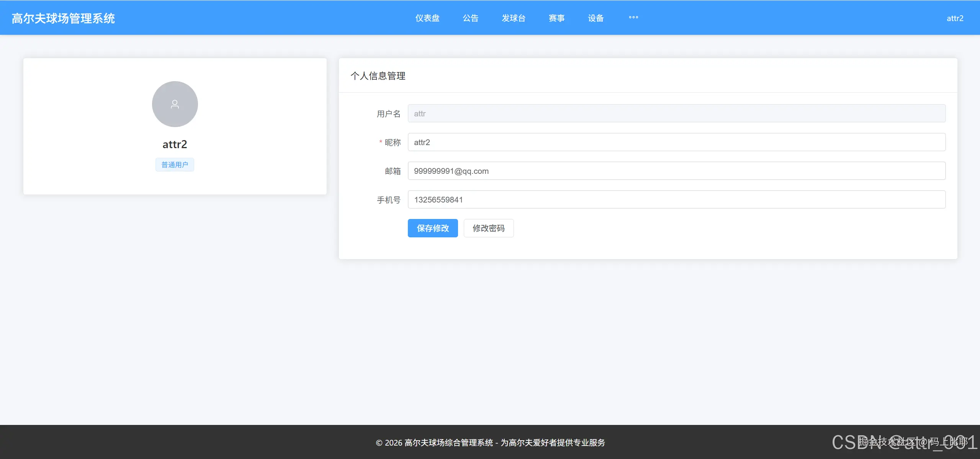Click the attr2 name under the avatar
This screenshot has height=459, width=980.
(x=175, y=144)
